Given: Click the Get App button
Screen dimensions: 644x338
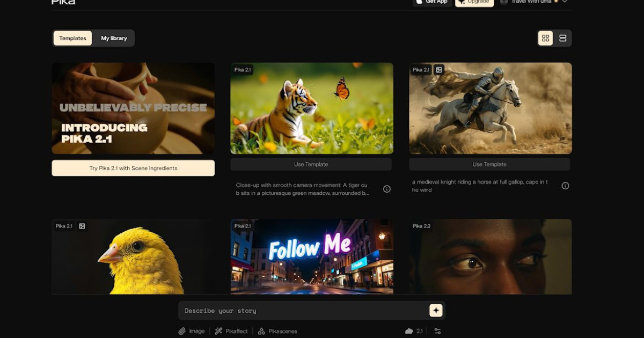Looking at the screenshot, I should click(432, 2).
